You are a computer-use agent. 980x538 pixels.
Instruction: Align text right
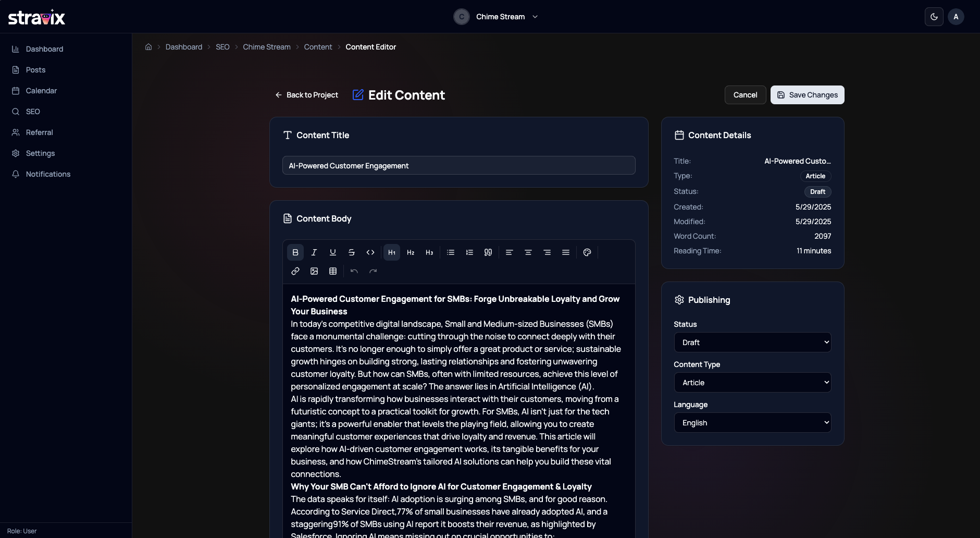[x=547, y=252]
